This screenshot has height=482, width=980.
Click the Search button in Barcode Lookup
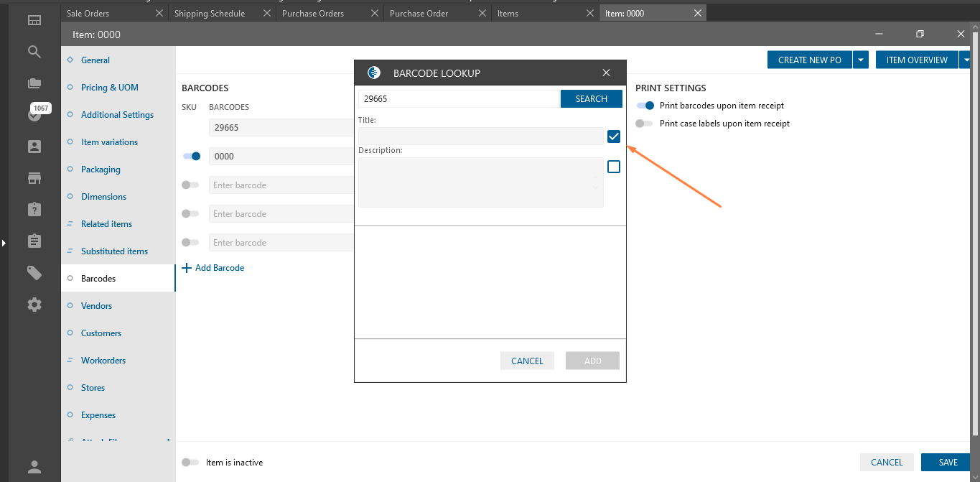point(591,99)
